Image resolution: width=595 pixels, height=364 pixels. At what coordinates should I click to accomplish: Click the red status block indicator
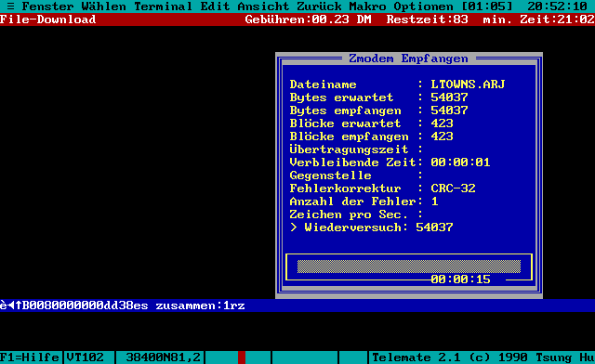coord(242,357)
